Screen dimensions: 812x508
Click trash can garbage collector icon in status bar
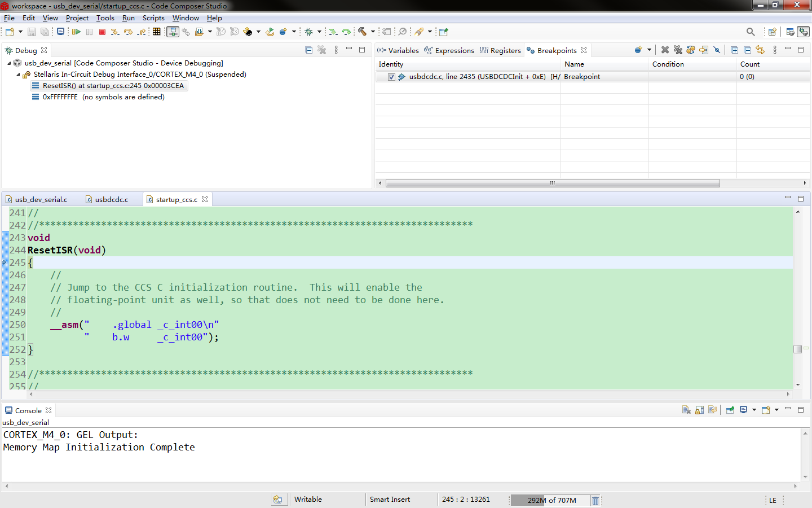(595, 501)
